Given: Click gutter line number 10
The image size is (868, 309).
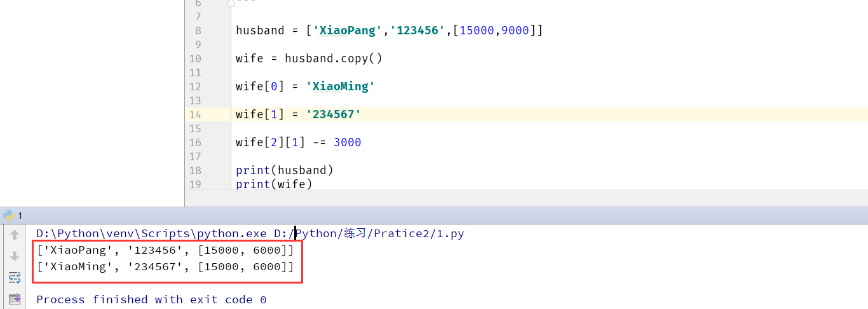Looking at the screenshot, I should click(194, 58).
